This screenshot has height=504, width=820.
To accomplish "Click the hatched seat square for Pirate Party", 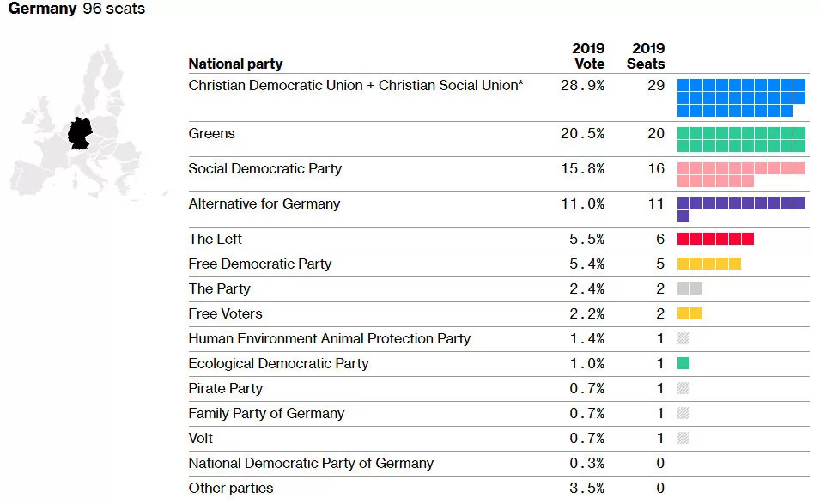I will coord(683,388).
